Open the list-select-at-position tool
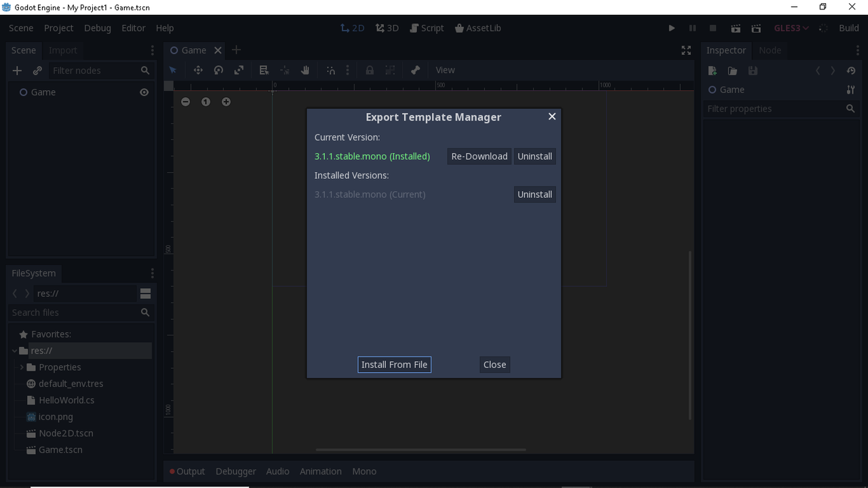 pyautogui.click(x=264, y=70)
